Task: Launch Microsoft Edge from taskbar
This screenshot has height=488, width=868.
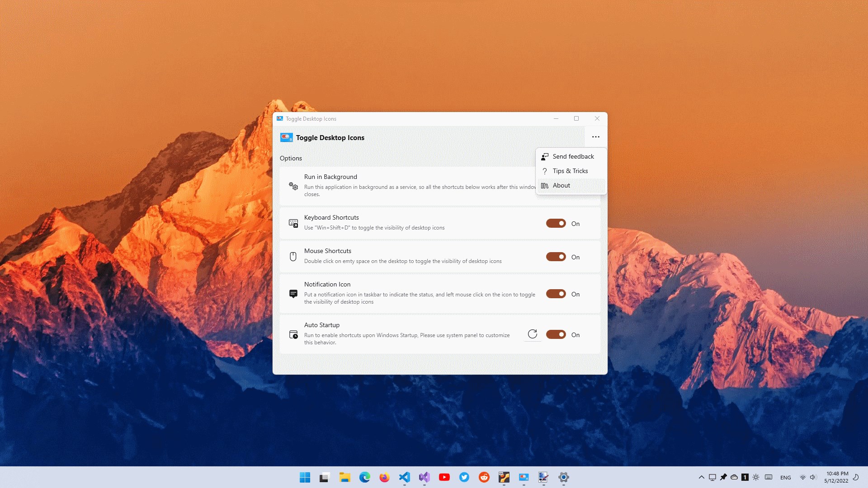Action: (x=364, y=477)
